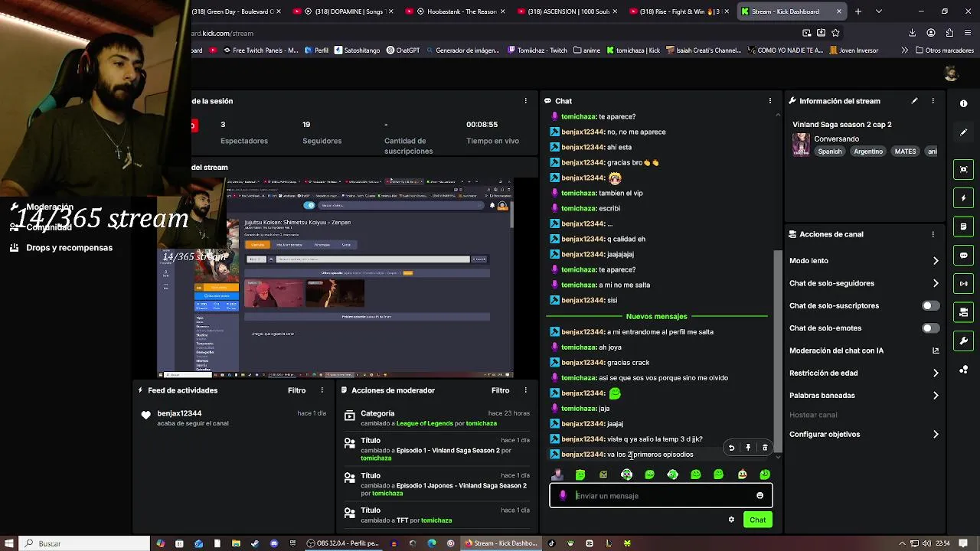This screenshot has height=551, width=980.
Task: Open tab search dropdown arrow in Chrome
Action: tap(878, 11)
